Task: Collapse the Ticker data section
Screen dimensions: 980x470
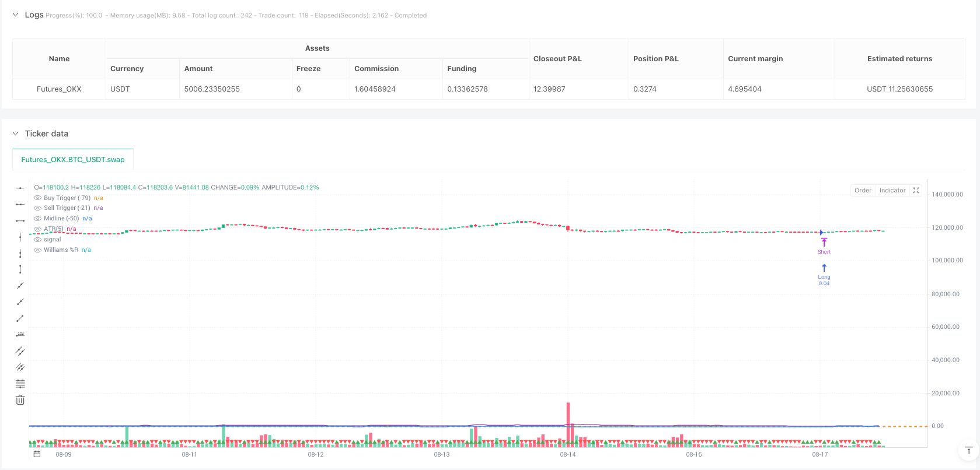Action: 15,134
